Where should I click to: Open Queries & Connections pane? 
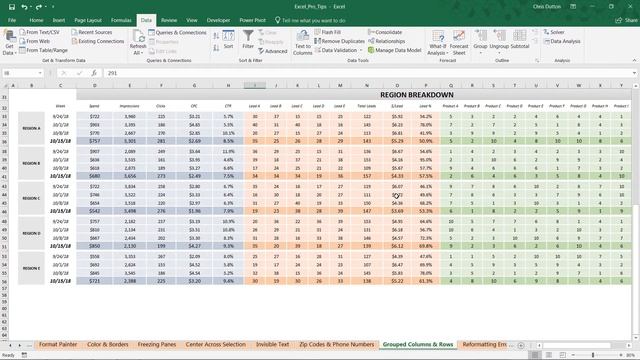(177, 32)
